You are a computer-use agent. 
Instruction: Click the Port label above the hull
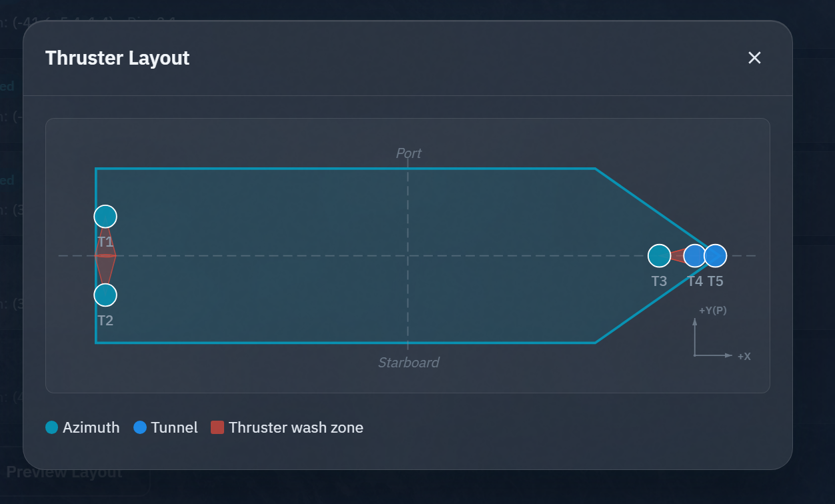click(409, 153)
